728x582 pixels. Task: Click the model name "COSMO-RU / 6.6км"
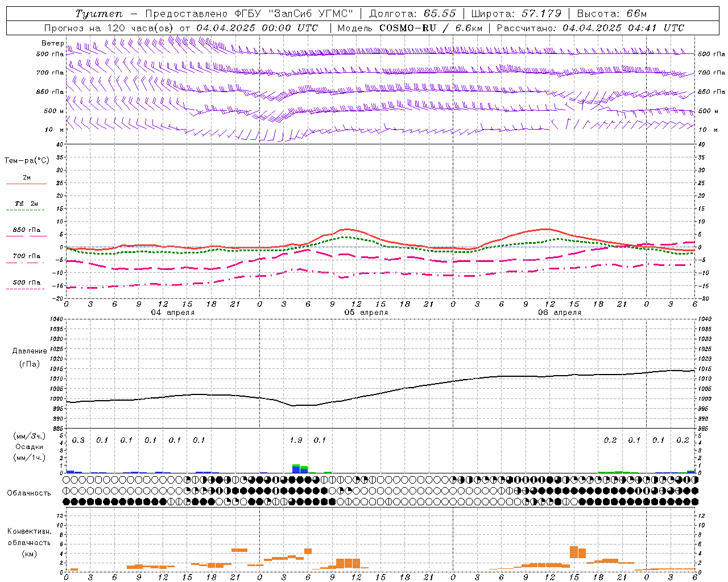(x=431, y=28)
